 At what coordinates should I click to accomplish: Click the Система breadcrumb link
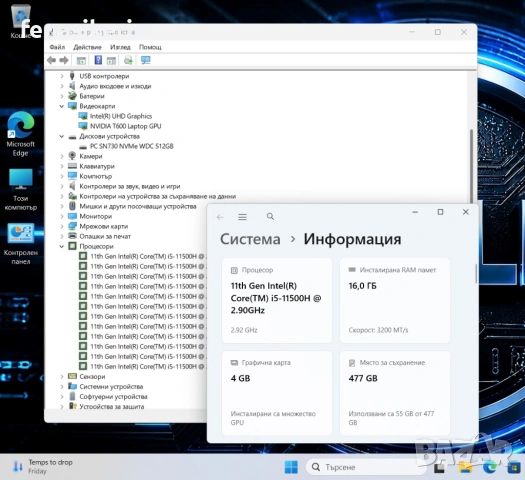pyautogui.click(x=250, y=239)
